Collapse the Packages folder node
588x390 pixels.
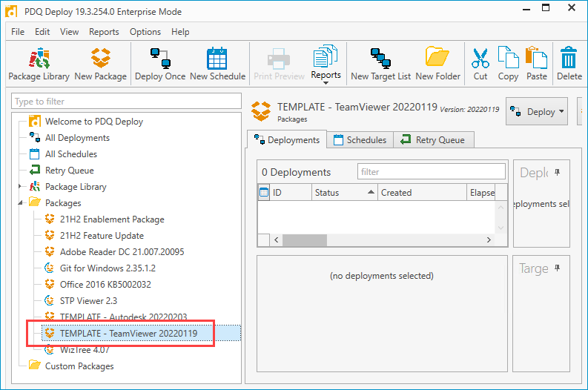click(20, 203)
